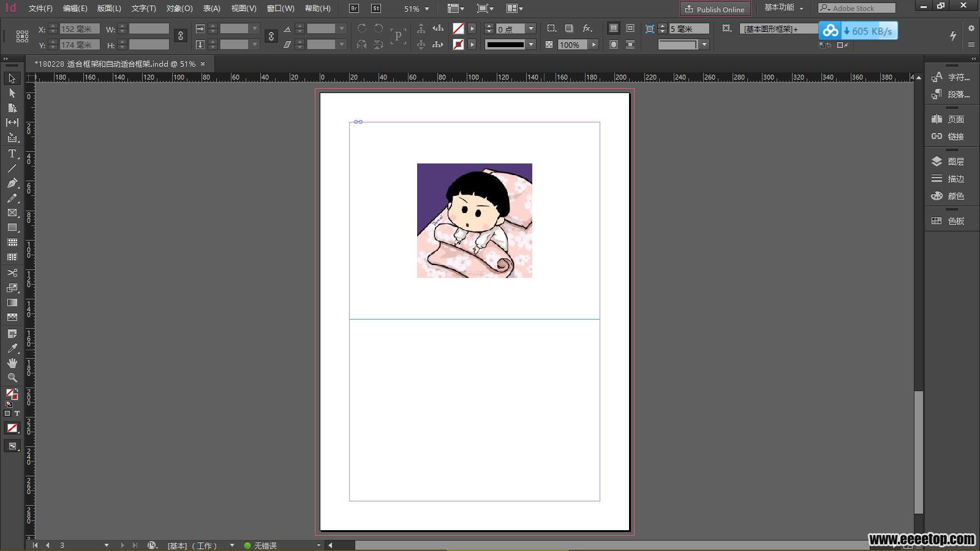This screenshot has width=980, height=551.
Task: Select the Line tool
Action: coord(12,168)
